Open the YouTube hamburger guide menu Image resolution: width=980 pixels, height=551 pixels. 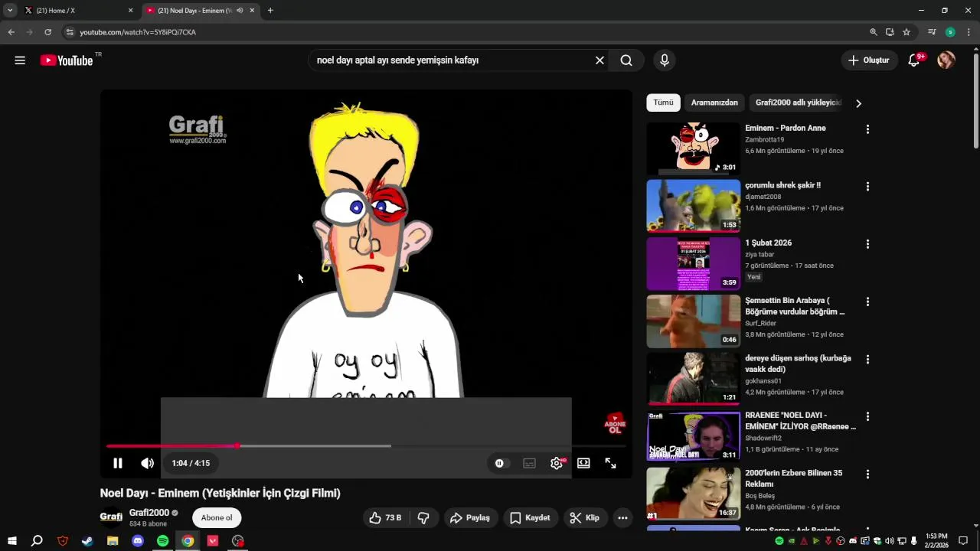point(20,60)
